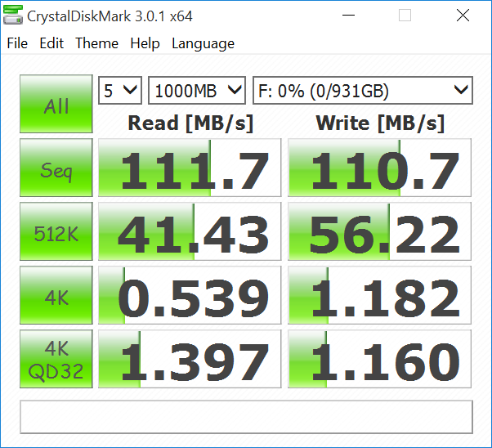Close the CrystalDiskMark window
The image size is (492, 448).
(x=463, y=15)
